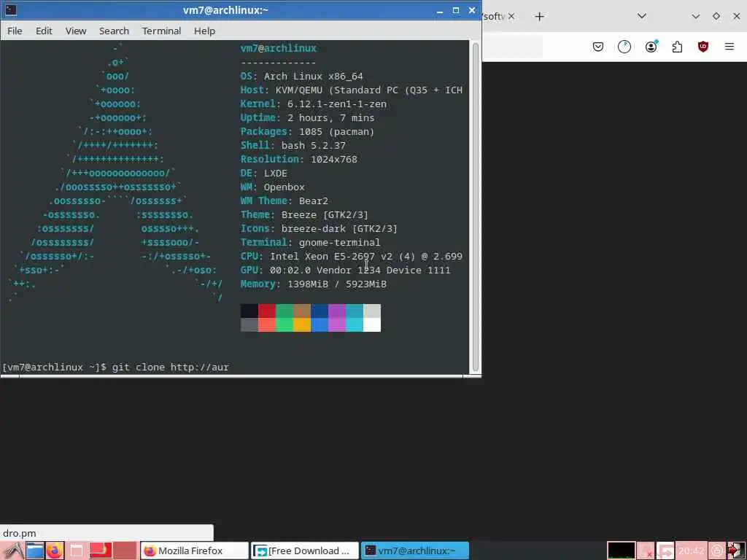Click the 'Kernel: 6.12.1-zen1-1-zen' line

click(x=314, y=104)
